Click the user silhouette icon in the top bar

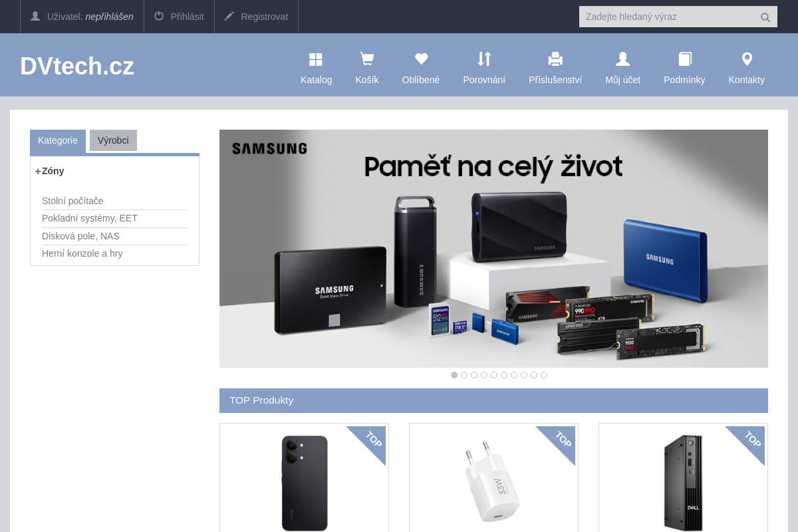(x=35, y=16)
